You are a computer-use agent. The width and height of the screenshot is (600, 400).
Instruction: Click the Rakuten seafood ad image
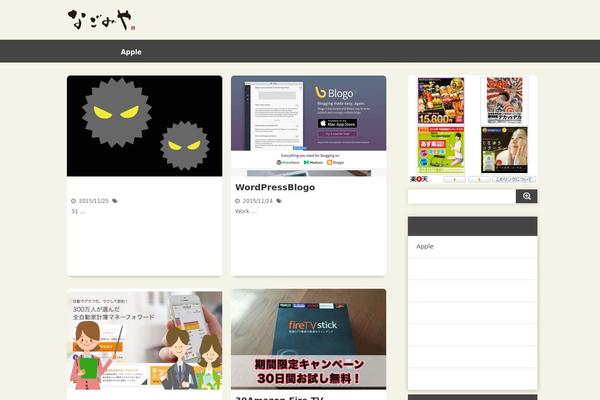pyautogui.click(x=504, y=101)
